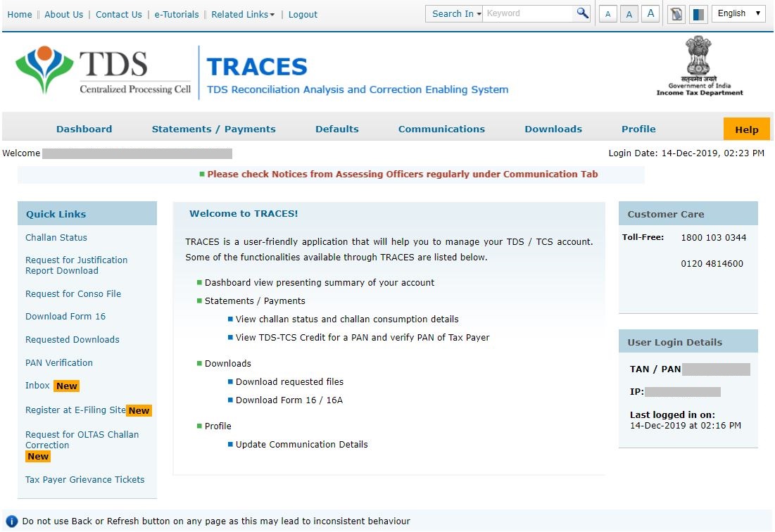Click the 'Welcome to TRACES!' heading
Screen dimensions: 775x532
[244, 213]
